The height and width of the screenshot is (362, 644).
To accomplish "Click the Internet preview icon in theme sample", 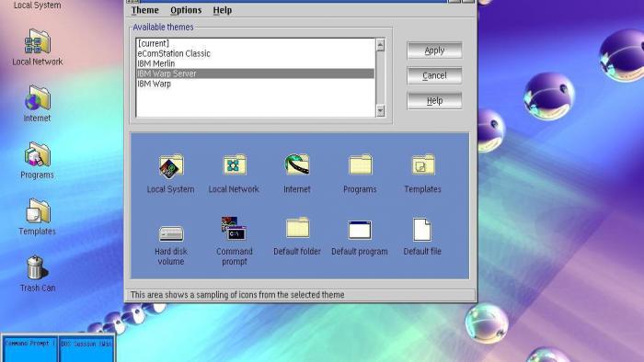I will tap(297, 164).
